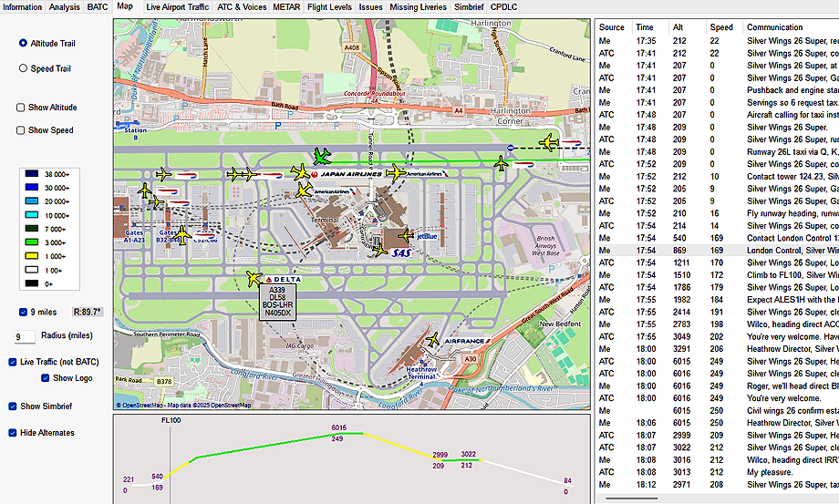Click the Air France logo on the map
The height and width of the screenshot is (504, 839).
coord(466,341)
